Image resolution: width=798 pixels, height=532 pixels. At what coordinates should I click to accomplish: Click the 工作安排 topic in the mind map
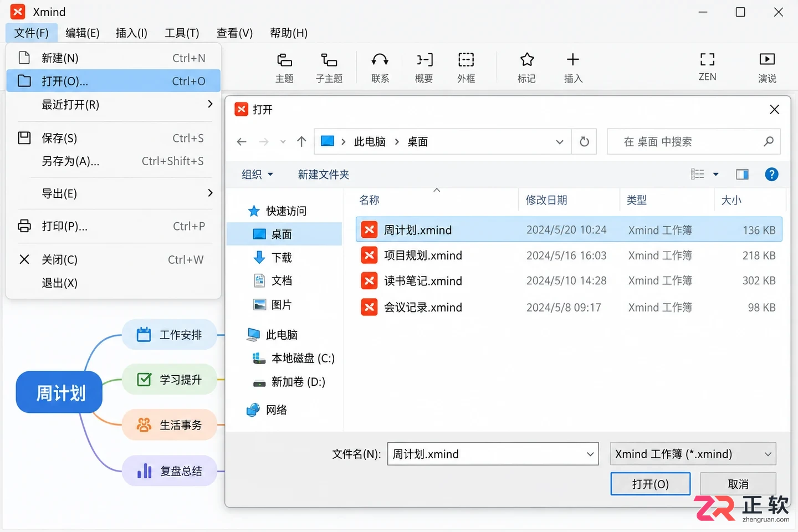pyautogui.click(x=170, y=335)
